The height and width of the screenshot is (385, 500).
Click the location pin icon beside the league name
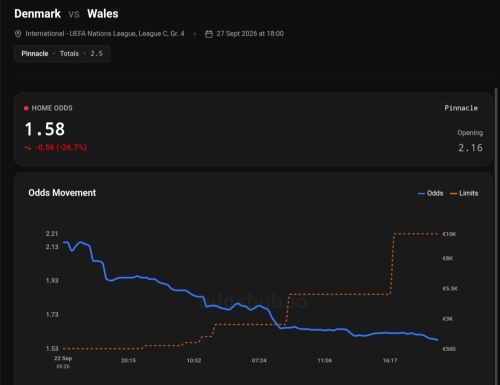pyautogui.click(x=18, y=34)
